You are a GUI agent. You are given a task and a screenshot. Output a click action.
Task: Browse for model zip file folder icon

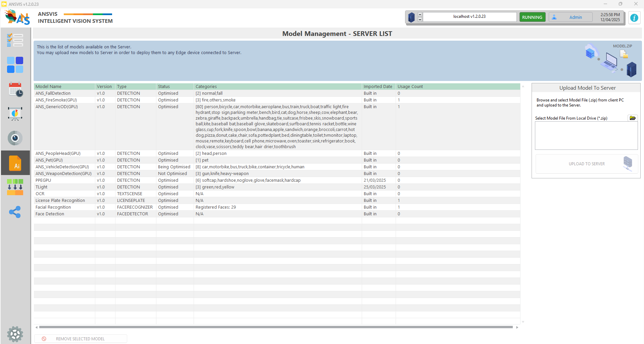click(633, 118)
